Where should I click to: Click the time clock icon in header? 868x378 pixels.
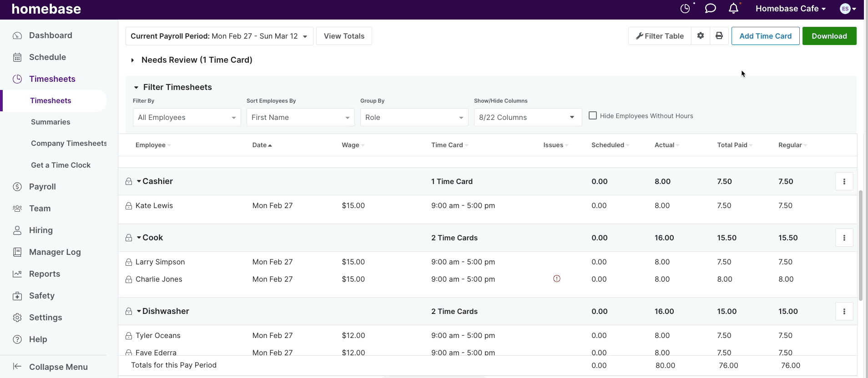point(685,9)
